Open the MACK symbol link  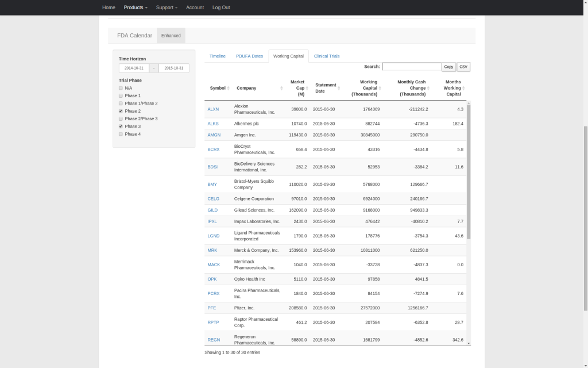[214, 264]
